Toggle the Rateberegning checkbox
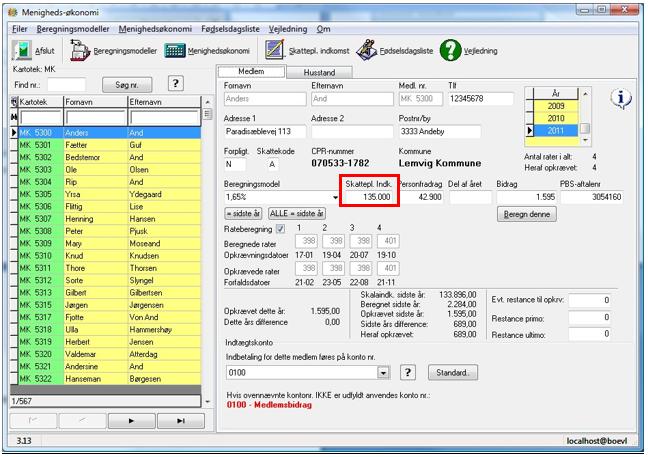The width and height of the screenshot is (648, 457). click(280, 228)
